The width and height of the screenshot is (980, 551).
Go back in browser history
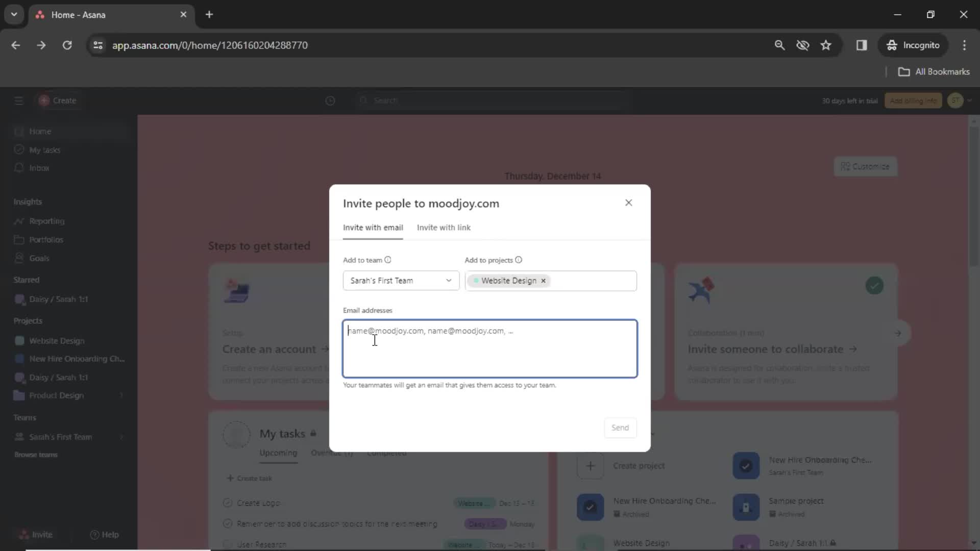pyautogui.click(x=16, y=45)
